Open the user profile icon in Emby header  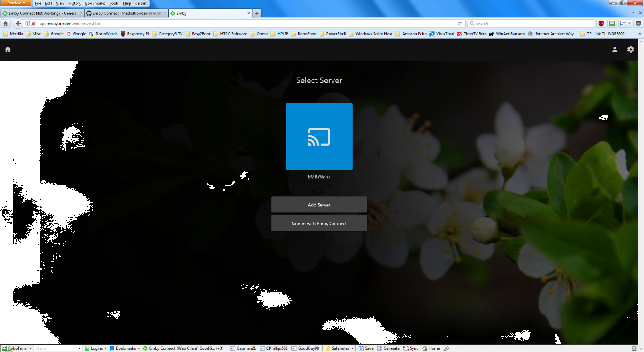615,49
